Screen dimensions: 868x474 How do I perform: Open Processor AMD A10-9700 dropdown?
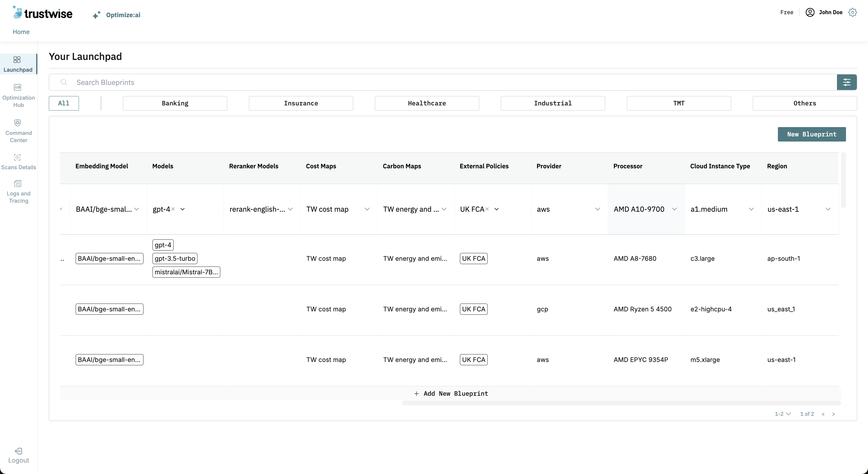674,209
